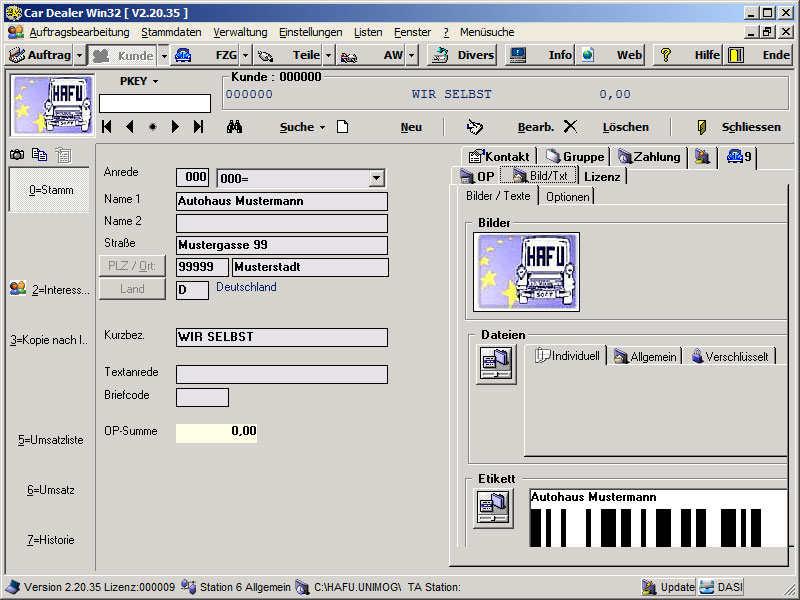Open the 5=Umsatzliste sidebar entry
This screenshot has width=800, height=600.
point(50,440)
